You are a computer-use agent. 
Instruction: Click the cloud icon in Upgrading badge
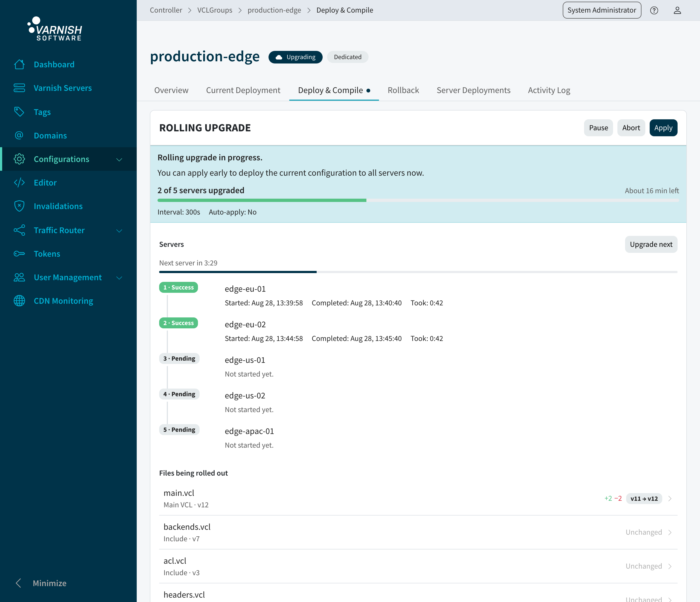[279, 57]
